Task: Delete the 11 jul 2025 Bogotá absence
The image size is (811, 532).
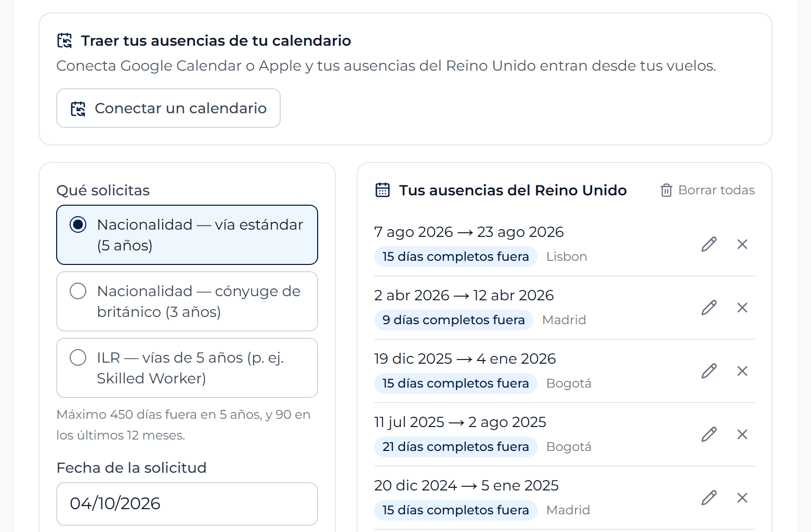Action: point(742,434)
